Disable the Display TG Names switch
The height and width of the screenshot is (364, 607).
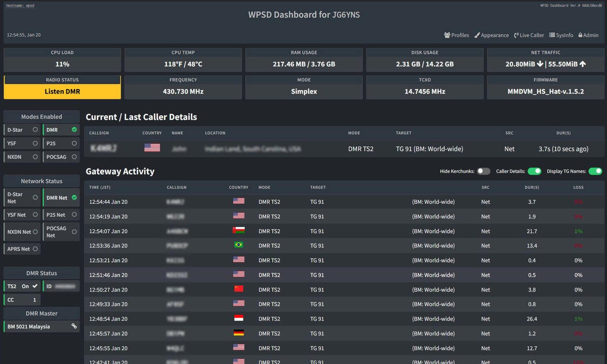click(595, 171)
